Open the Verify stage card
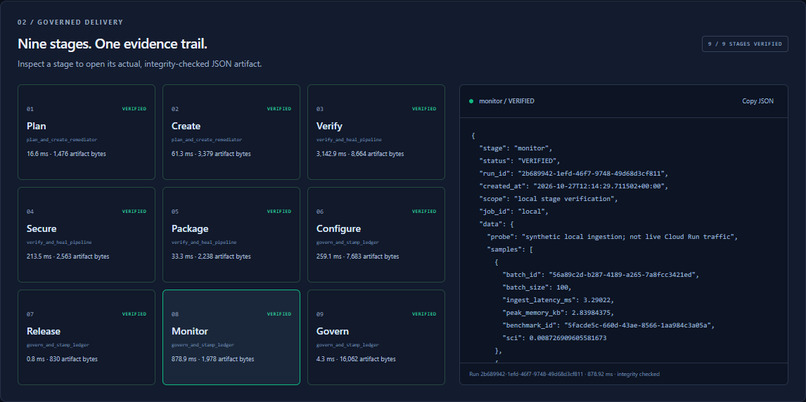The width and height of the screenshot is (806, 402). [376, 132]
